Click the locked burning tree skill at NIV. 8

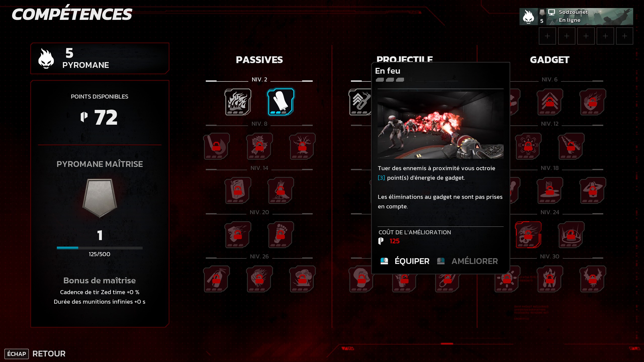click(302, 146)
